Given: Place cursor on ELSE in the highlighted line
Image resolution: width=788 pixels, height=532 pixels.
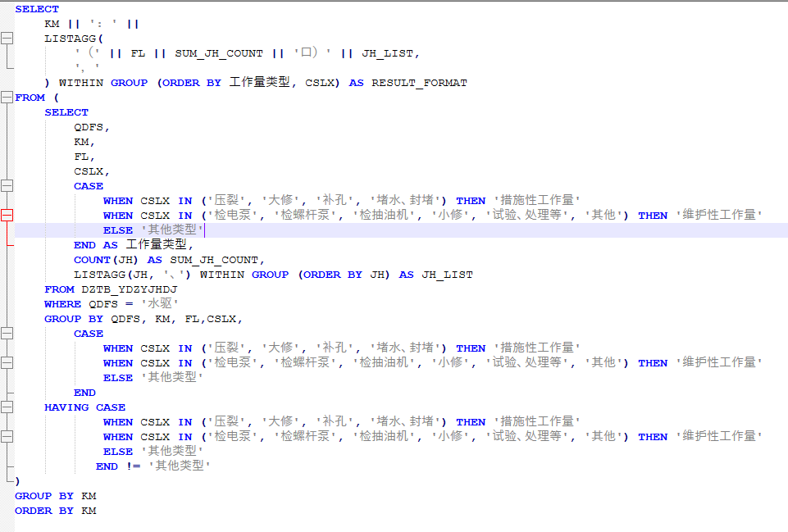Looking at the screenshot, I should point(118,230).
